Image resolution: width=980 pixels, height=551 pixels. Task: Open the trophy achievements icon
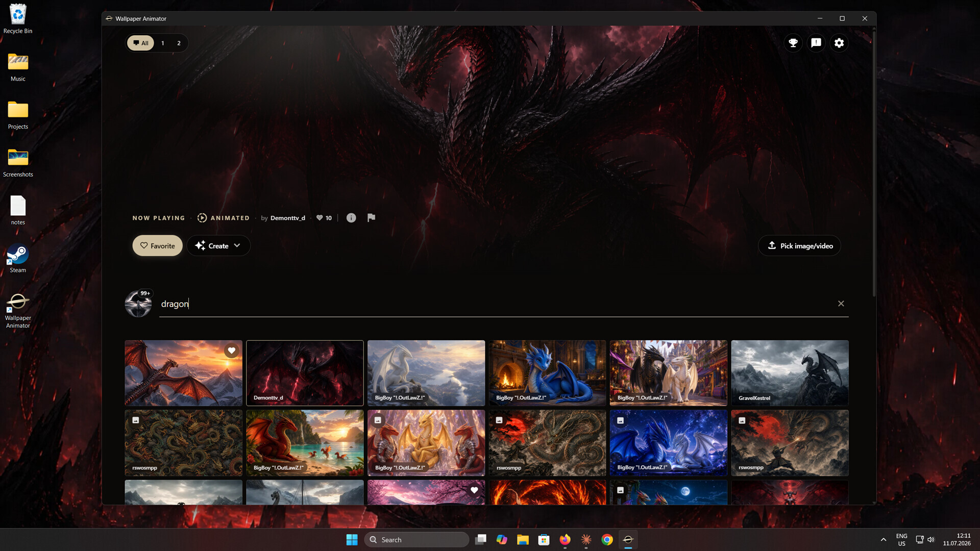click(x=793, y=43)
